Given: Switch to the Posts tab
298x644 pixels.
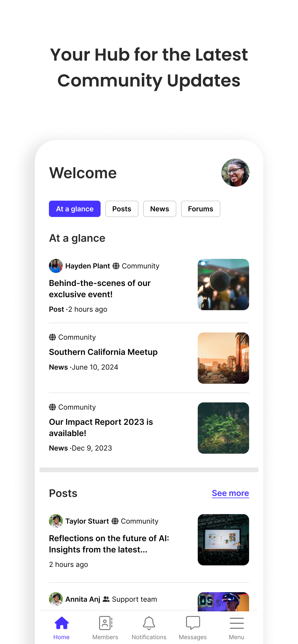Looking at the screenshot, I should [122, 209].
